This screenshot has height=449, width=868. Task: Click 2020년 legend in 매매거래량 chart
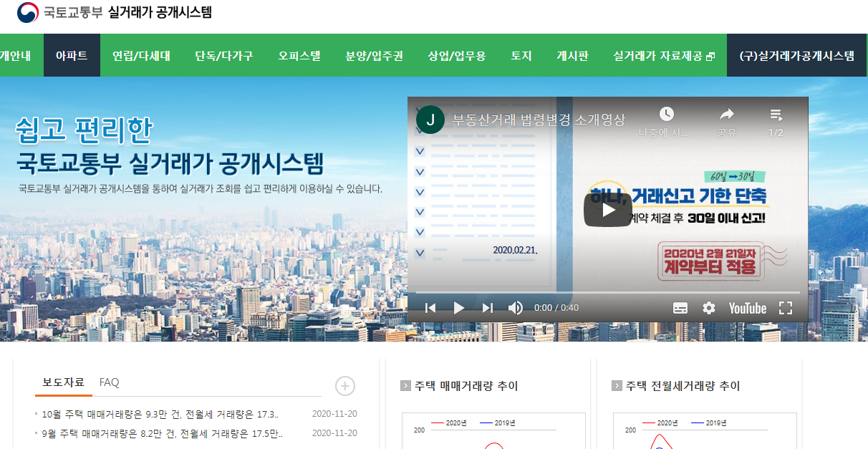(449, 423)
